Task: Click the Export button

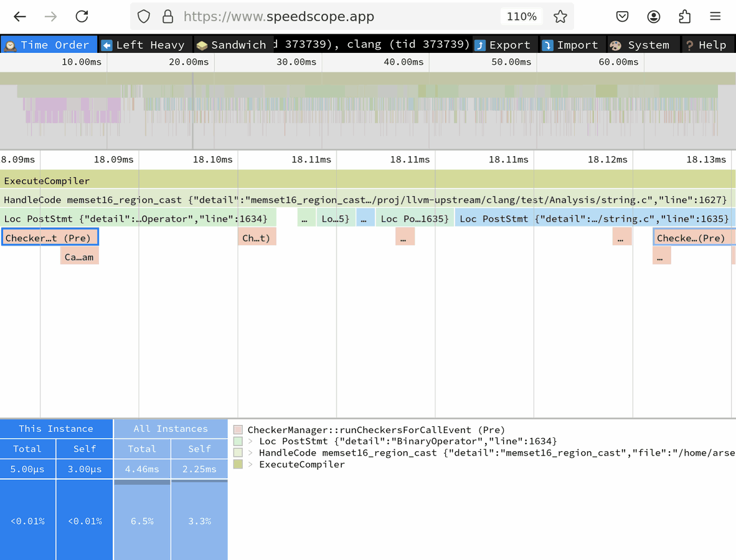Action: 503,45
